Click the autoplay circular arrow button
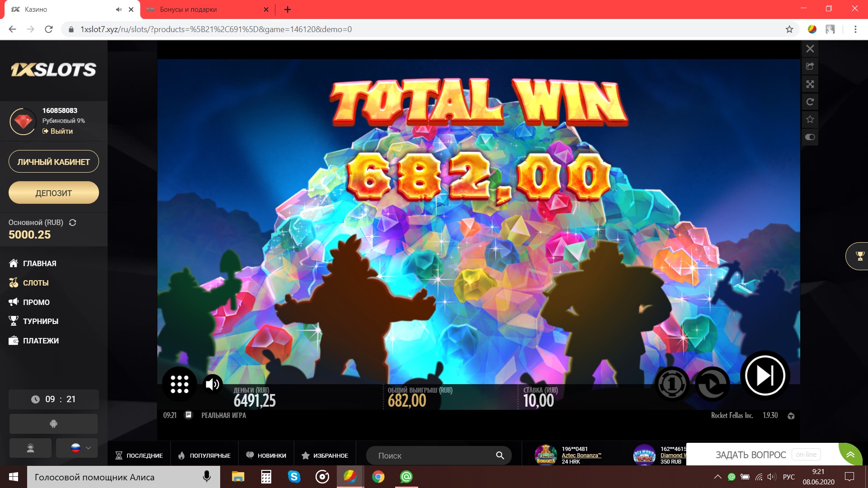Viewport: 868px width, 488px height. coord(712,384)
